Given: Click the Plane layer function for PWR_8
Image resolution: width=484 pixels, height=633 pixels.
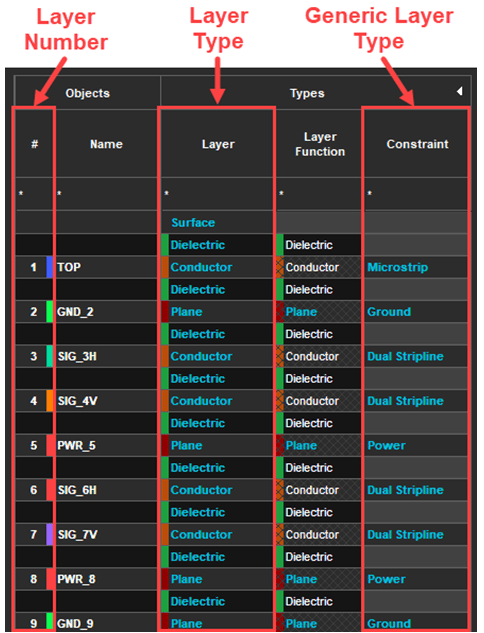Looking at the screenshot, I should (x=319, y=579).
